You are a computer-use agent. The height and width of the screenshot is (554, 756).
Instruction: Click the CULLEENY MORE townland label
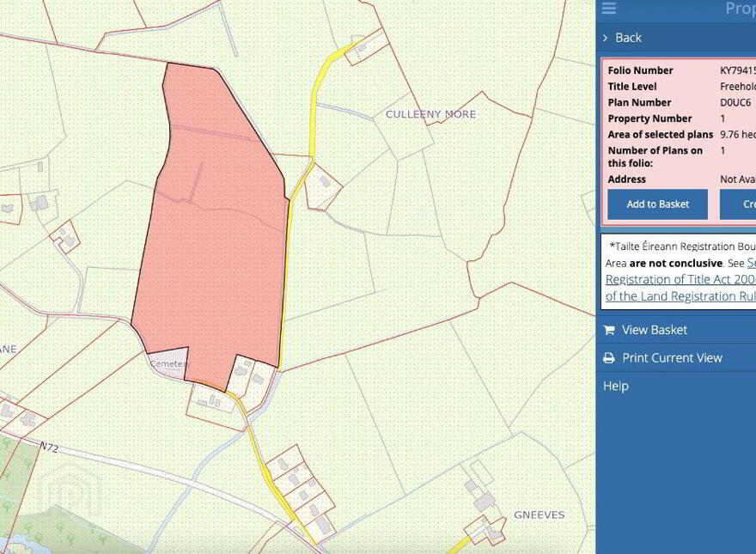point(430,114)
